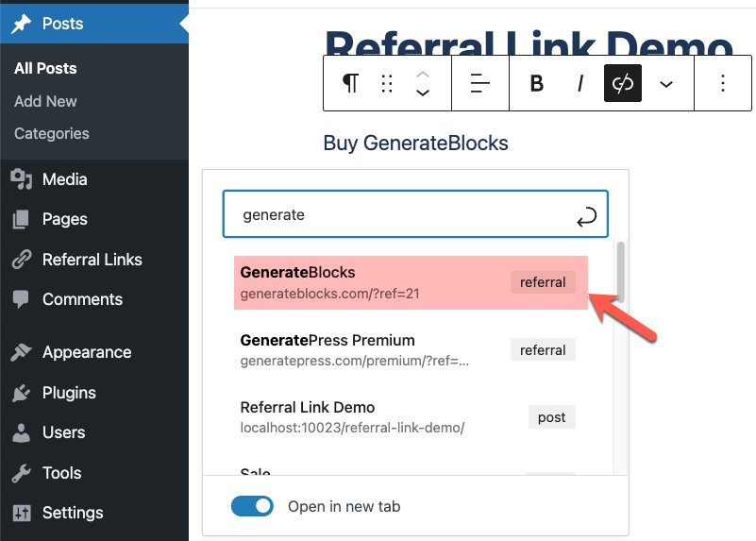Open the three-dot block options menu
756x541 pixels.
point(723,84)
